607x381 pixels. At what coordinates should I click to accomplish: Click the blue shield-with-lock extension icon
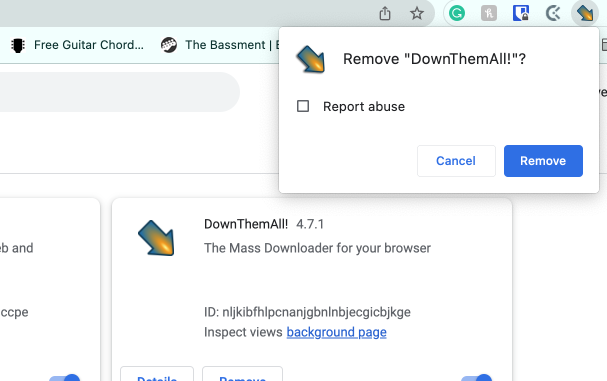click(x=521, y=13)
